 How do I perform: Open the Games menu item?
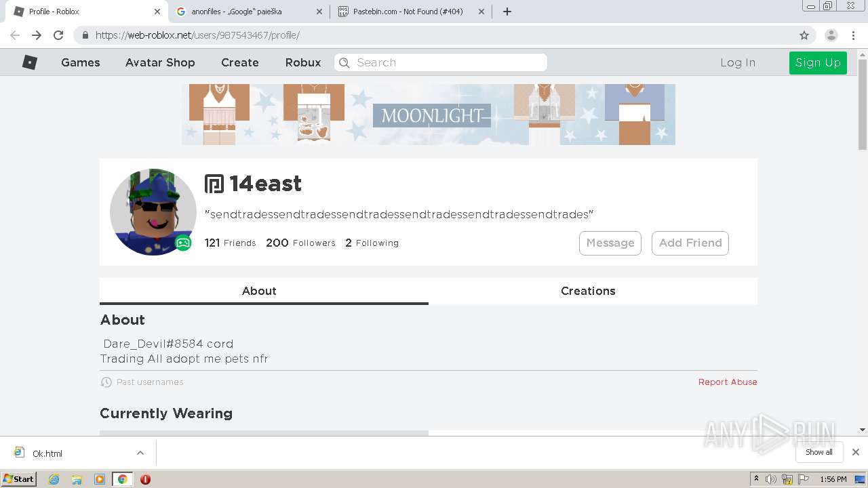click(81, 62)
